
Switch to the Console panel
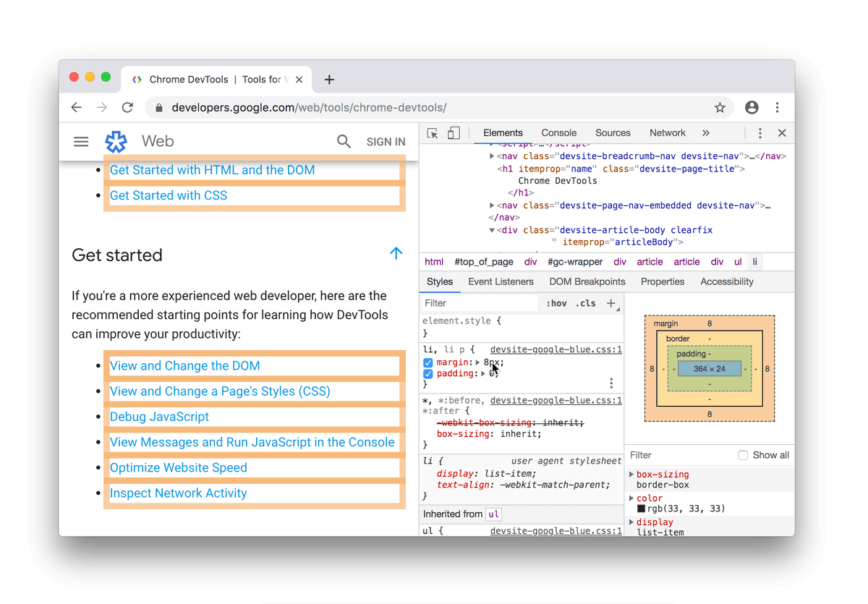(x=559, y=133)
